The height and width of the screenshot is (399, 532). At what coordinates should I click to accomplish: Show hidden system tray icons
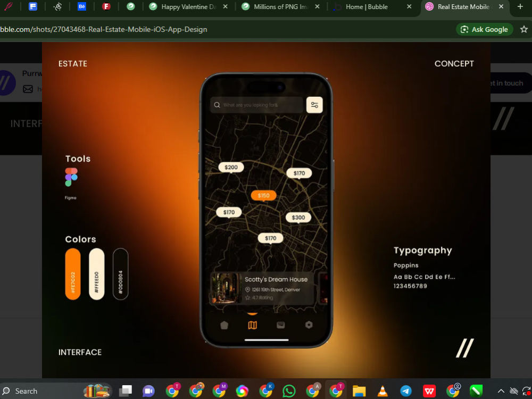[x=501, y=391]
